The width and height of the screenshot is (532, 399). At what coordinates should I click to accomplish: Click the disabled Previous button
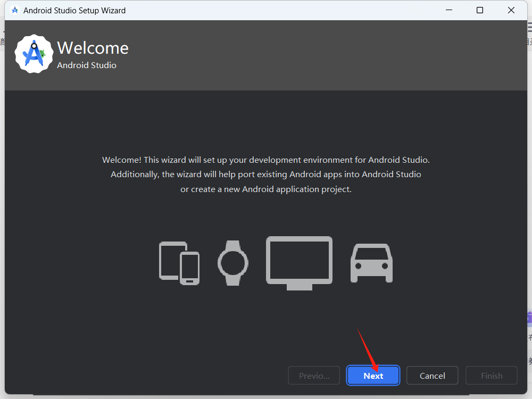pyautogui.click(x=314, y=375)
